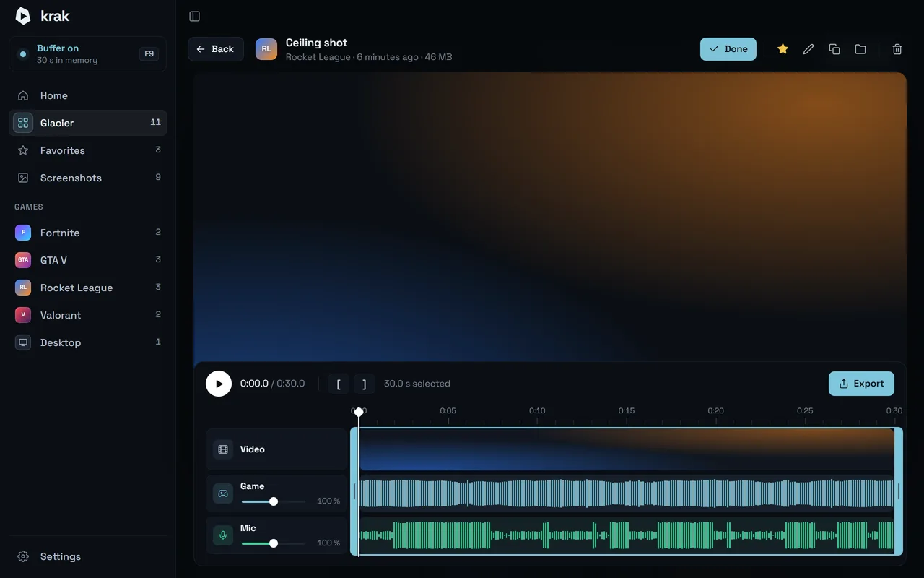Click the F9 hotkey badge
924x578 pixels.
[x=149, y=54]
